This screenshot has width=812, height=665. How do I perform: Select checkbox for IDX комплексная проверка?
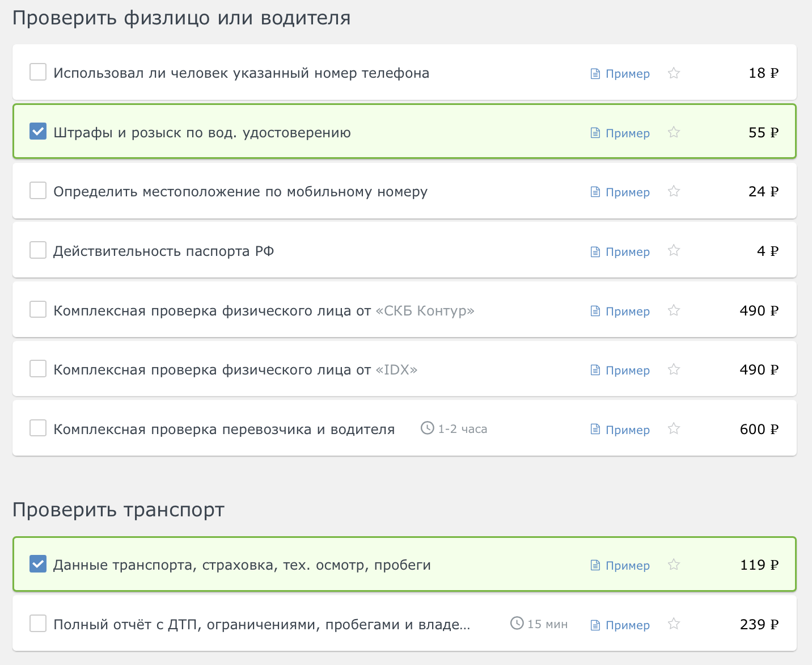click(x=38, y=369)
